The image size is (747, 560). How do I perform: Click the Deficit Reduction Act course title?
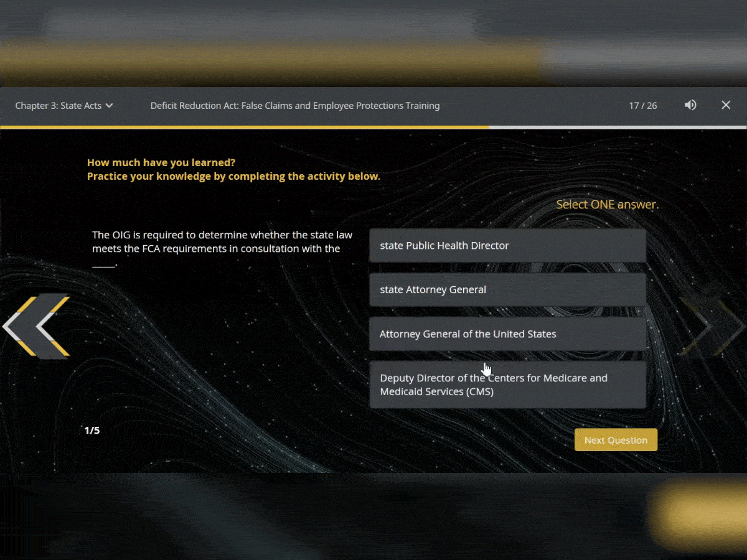coord(295,106)
